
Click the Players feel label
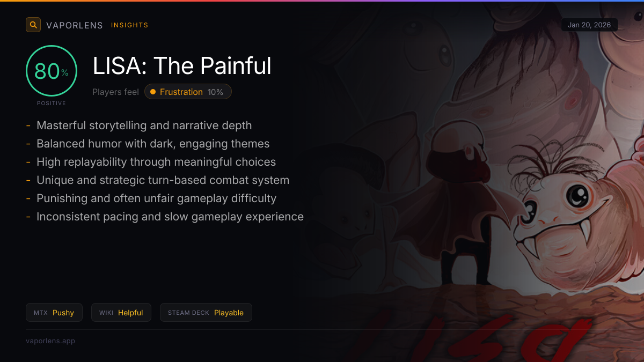click(x=115, y=92)
